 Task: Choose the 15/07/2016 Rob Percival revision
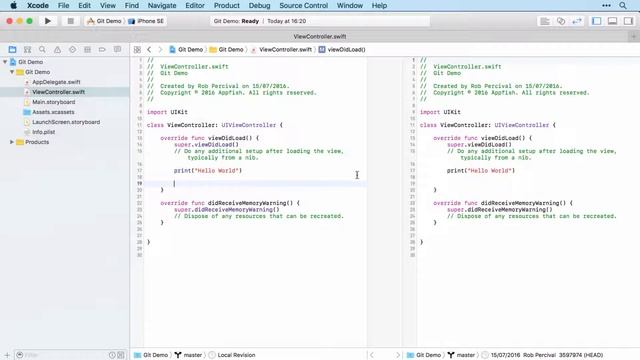click(542, 355)
